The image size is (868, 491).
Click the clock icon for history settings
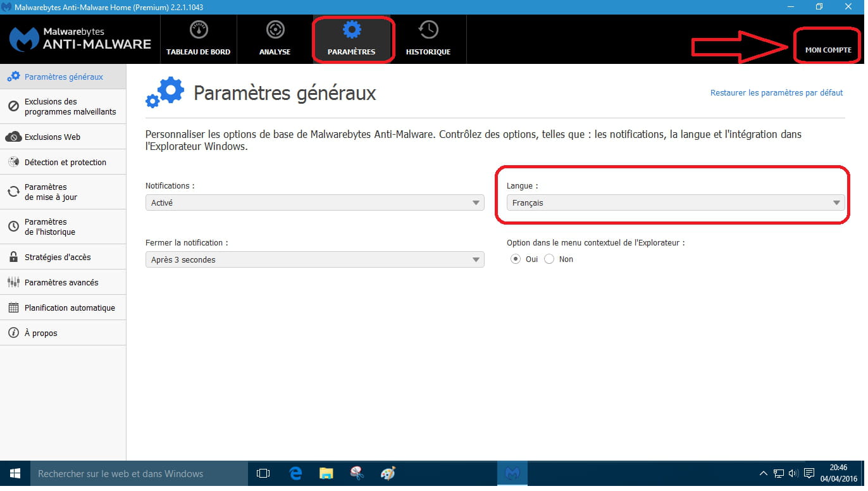point(13,227)
